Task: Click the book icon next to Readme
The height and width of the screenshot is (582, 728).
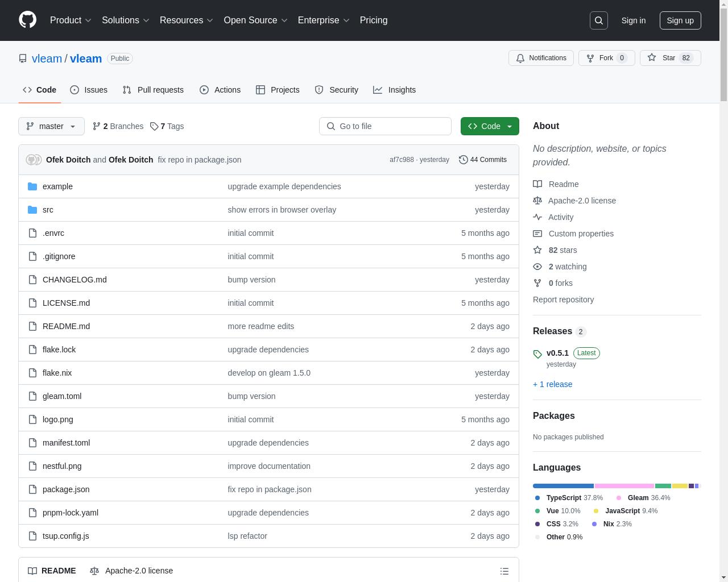Action: pos(537,184)
